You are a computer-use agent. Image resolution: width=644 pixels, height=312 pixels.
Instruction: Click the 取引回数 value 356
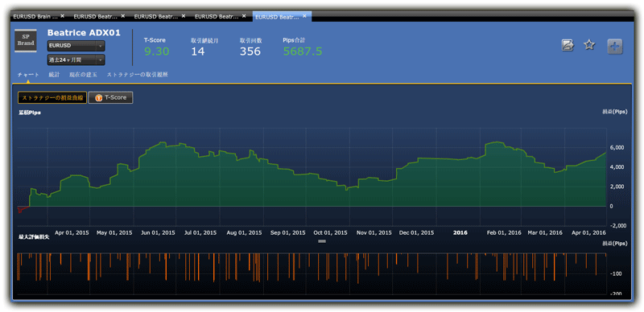click(250, 51)
